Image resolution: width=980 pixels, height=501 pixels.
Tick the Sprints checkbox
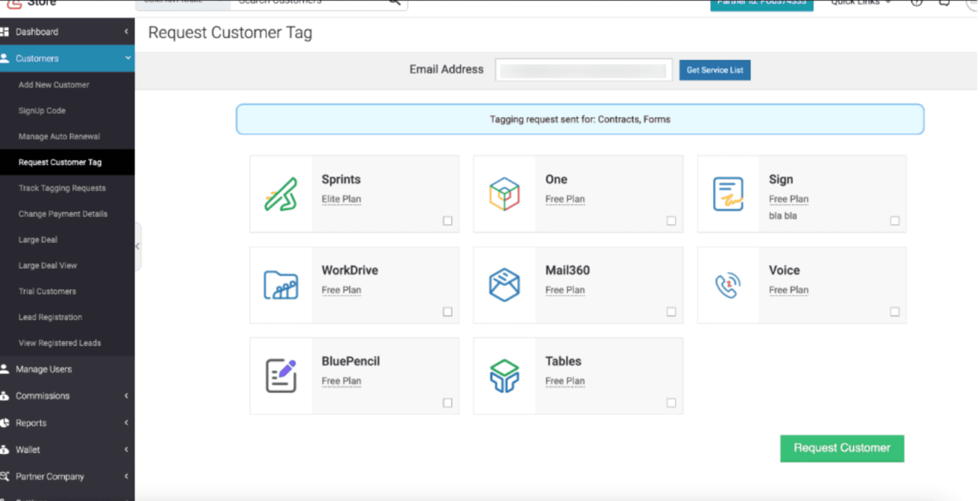pos(447,221)
